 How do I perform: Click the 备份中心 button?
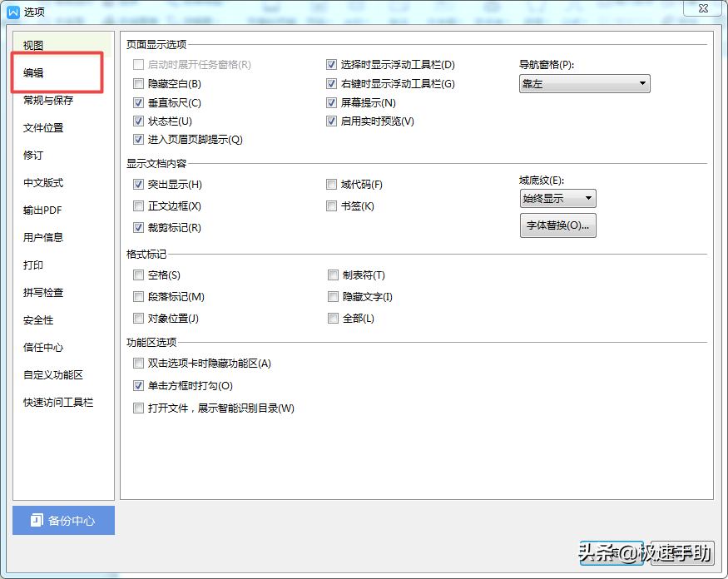click(x=63, y=520)
